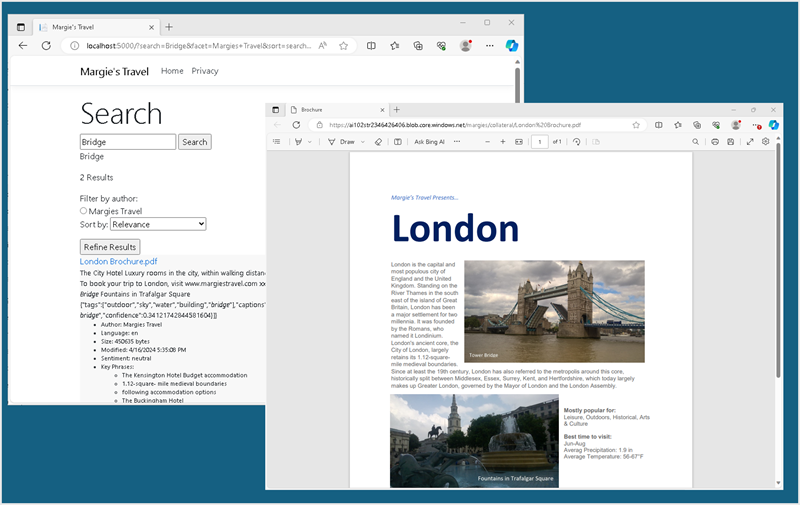
Task: Click the Search button
Action: pos(195,142)
